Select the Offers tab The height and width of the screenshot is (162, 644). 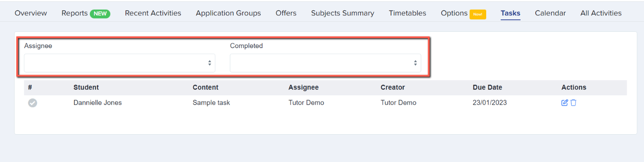tap(286, 13)
